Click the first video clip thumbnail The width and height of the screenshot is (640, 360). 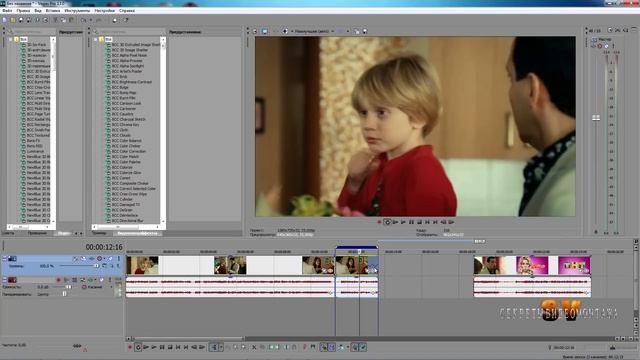click(x=142, y=265)
